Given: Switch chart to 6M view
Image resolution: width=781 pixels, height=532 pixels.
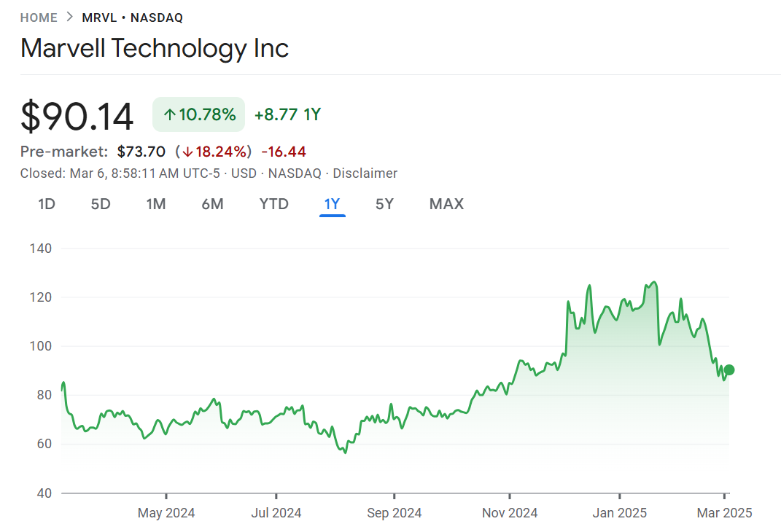Looking at the screenshot, I should (x=212, y=204).
